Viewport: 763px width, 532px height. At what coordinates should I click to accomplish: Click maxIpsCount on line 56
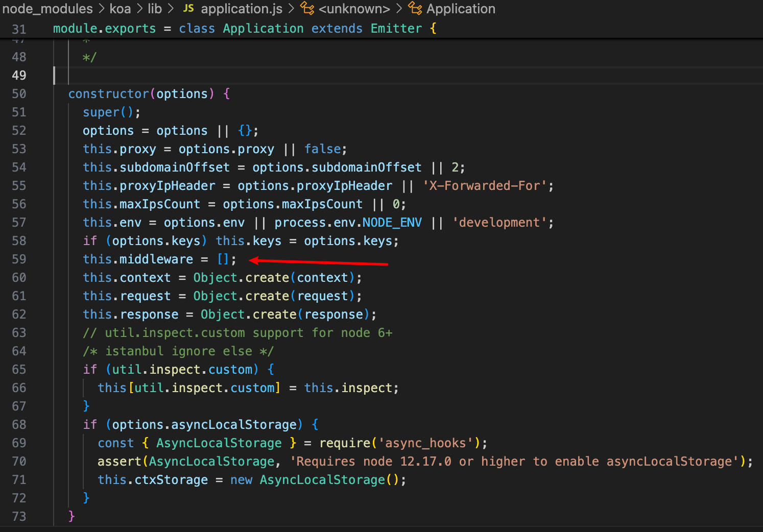160,204
